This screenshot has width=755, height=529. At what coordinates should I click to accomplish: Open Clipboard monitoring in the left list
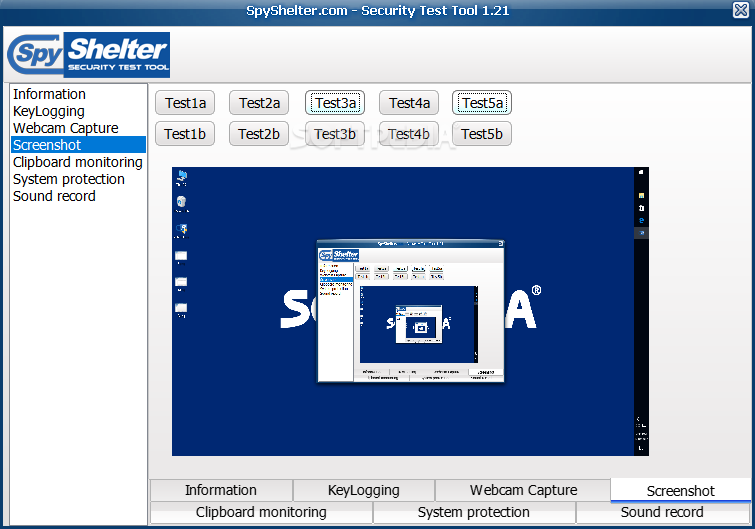[78, 162]
